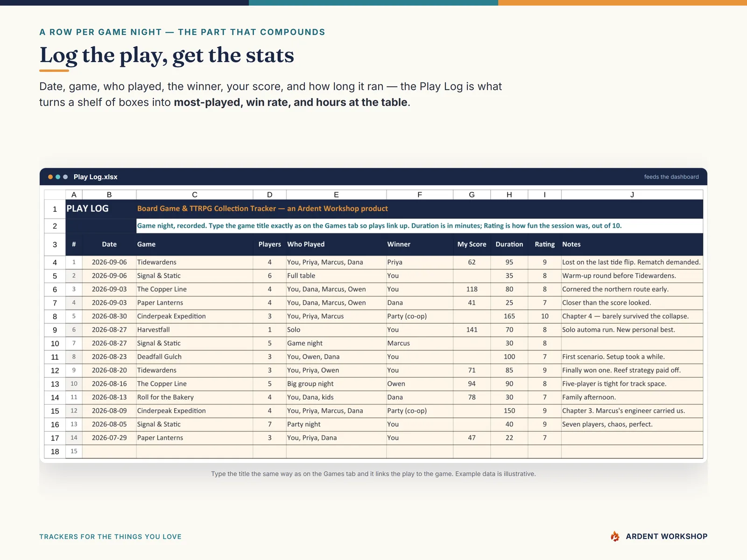Click the 'Full table' who-played cell
747x560 pixels.
[x=336, y=275]
